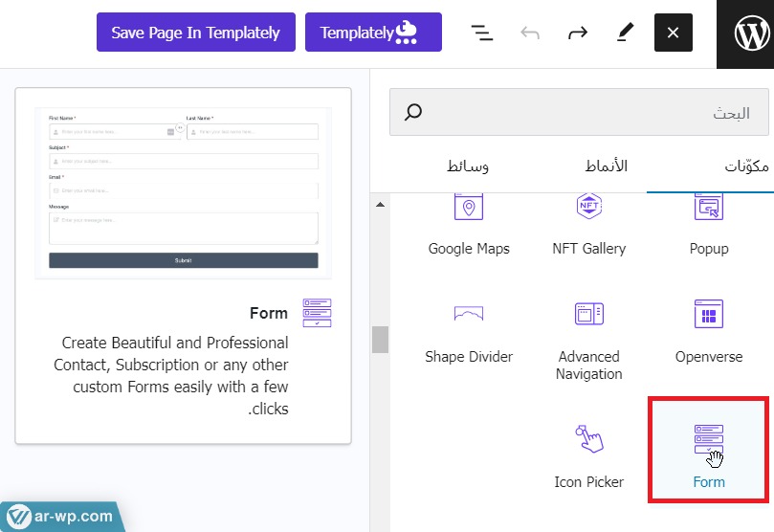
Task: Insert the Google Maps block
Action: pyautogui.click(x=469, y=227)
